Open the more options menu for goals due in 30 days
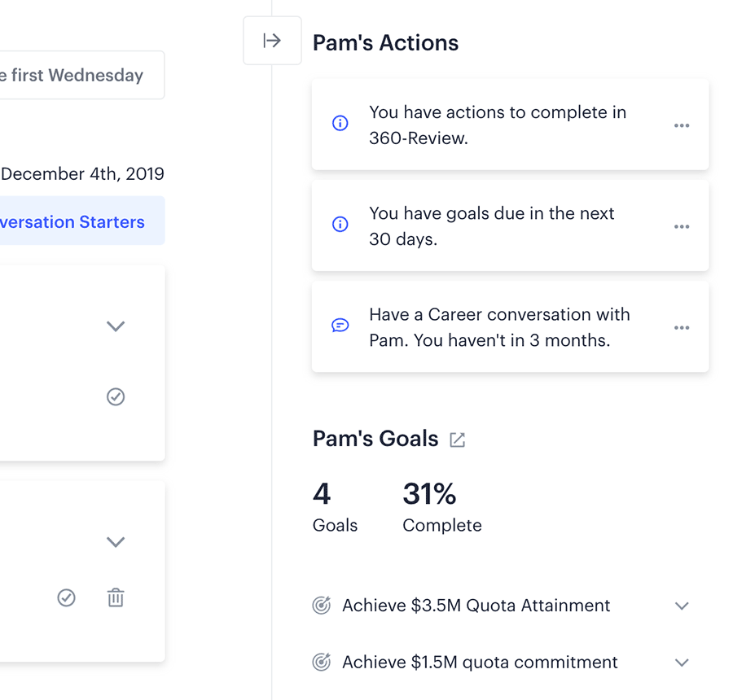This screenshot has width=733, height=700. 682,226
